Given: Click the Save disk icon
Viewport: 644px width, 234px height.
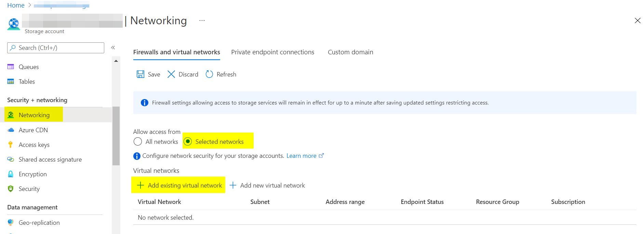Looking at the screenshot, I should click(140, 74).
